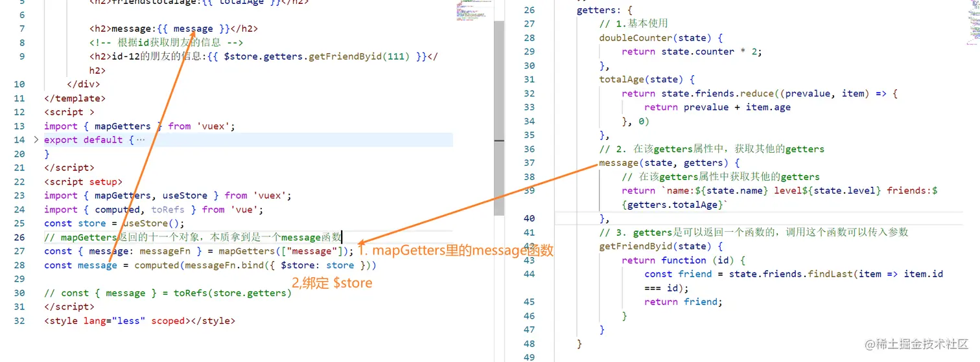The height and width of the screenshot is (362, 980).
Task: Click the h2 line with message:{{ message }}
Action: tap(174, 28)
